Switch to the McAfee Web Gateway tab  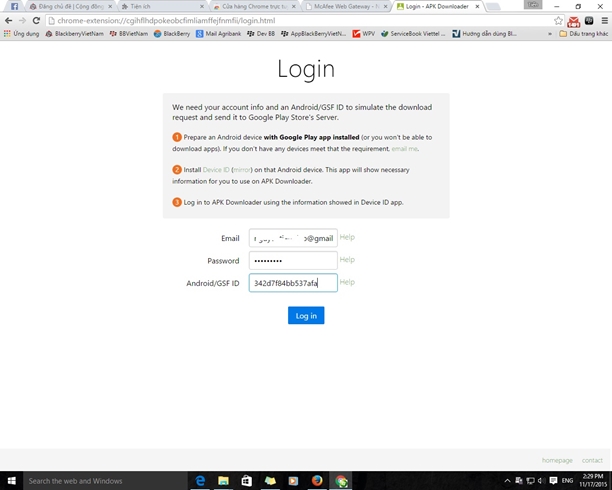(x=337, y=6)
